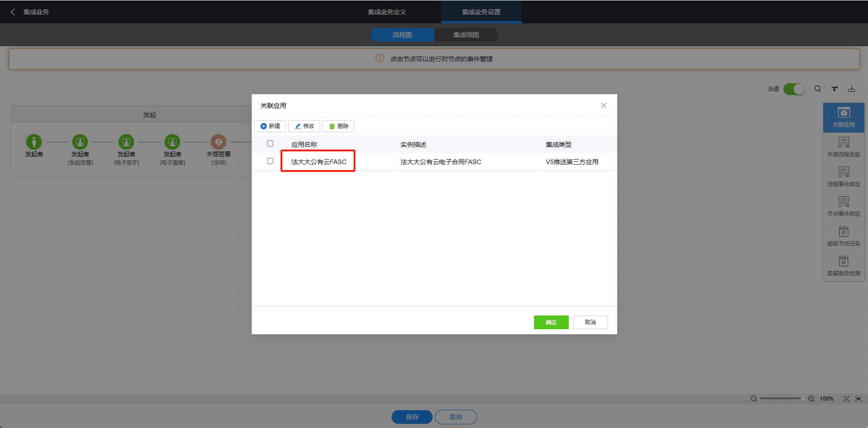868x428 pixels.
Task: Click the fit-to-screen icon
Action: pyautogui.click(x=847, y=399)
